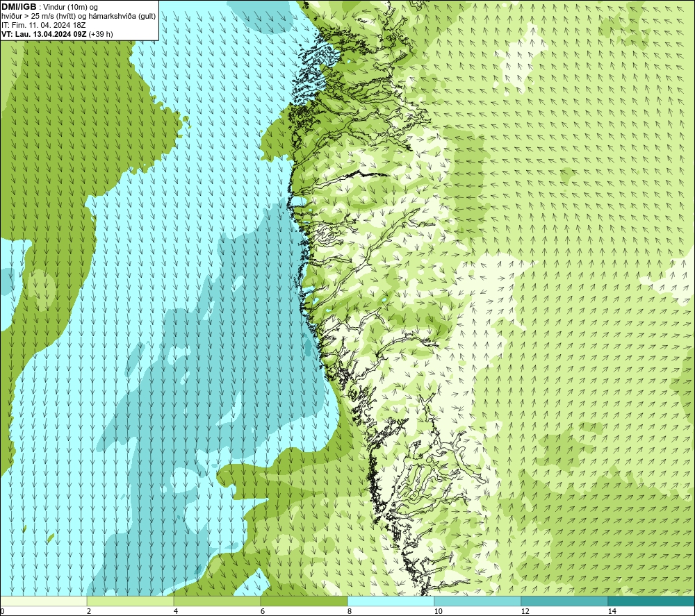Click the legend label '0'
This screenshot has width=695, height=616.
click(x=2, y=612)
